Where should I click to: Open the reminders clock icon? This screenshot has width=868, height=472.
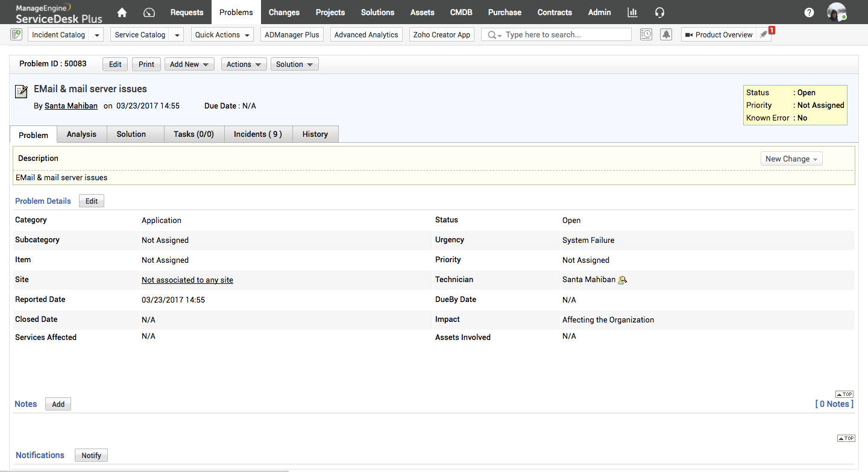[646, 35]
